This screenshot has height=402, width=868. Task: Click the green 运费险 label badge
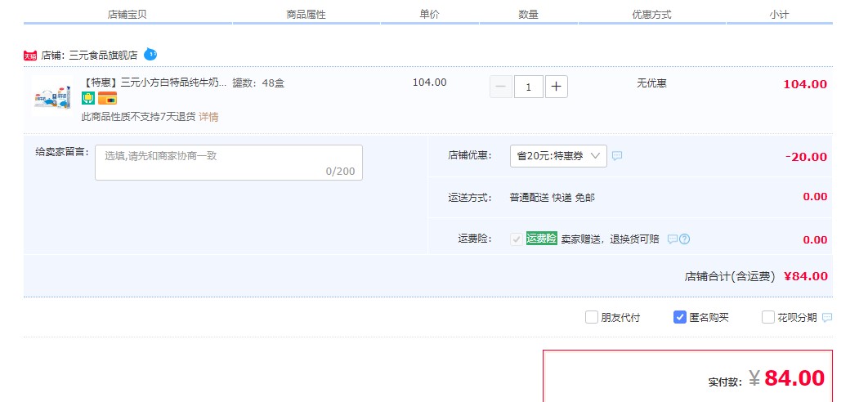point(541,239)
